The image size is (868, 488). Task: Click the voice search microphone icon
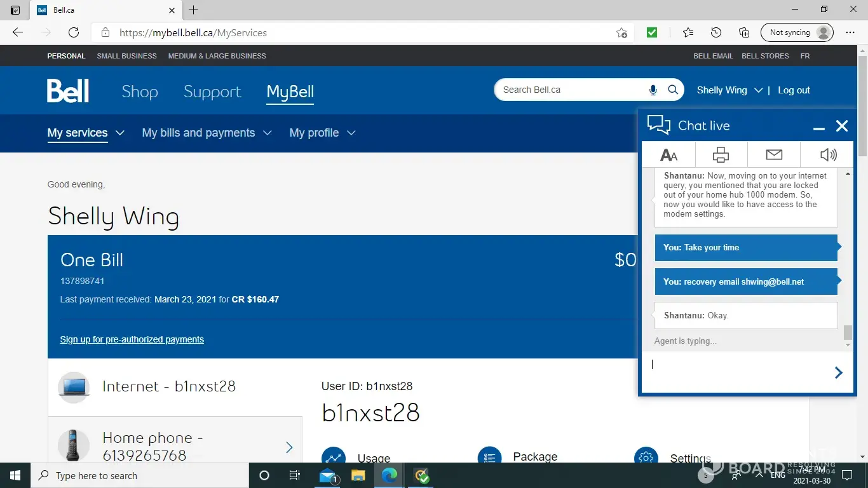pos(653,90)
